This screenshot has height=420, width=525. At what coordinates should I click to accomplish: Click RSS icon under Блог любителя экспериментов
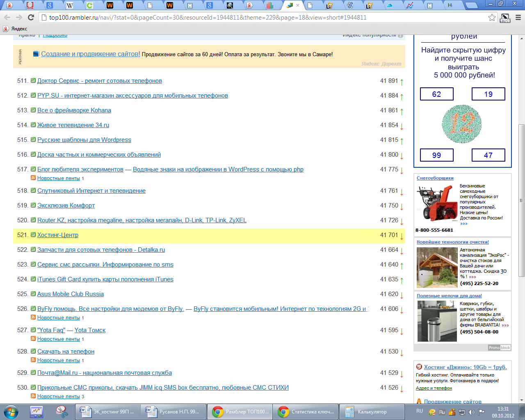click(x=33, y=178)
